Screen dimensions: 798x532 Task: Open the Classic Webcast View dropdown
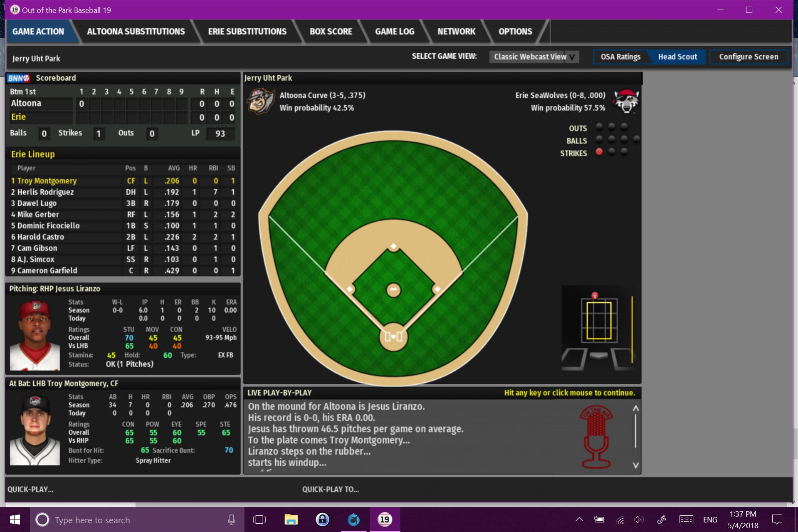[534, 57]
